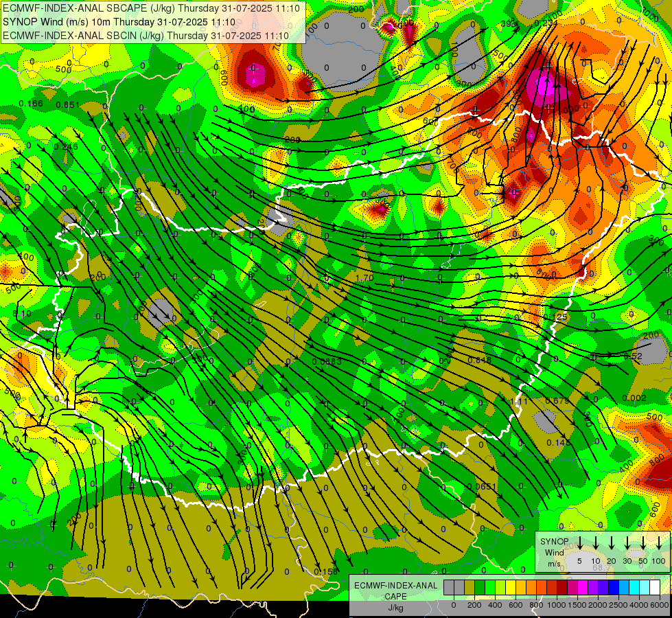The height and width of the screenshot is (618, 672).
Task: Pick the olive swatch on CAPE scale
Action: pos(470,587)
